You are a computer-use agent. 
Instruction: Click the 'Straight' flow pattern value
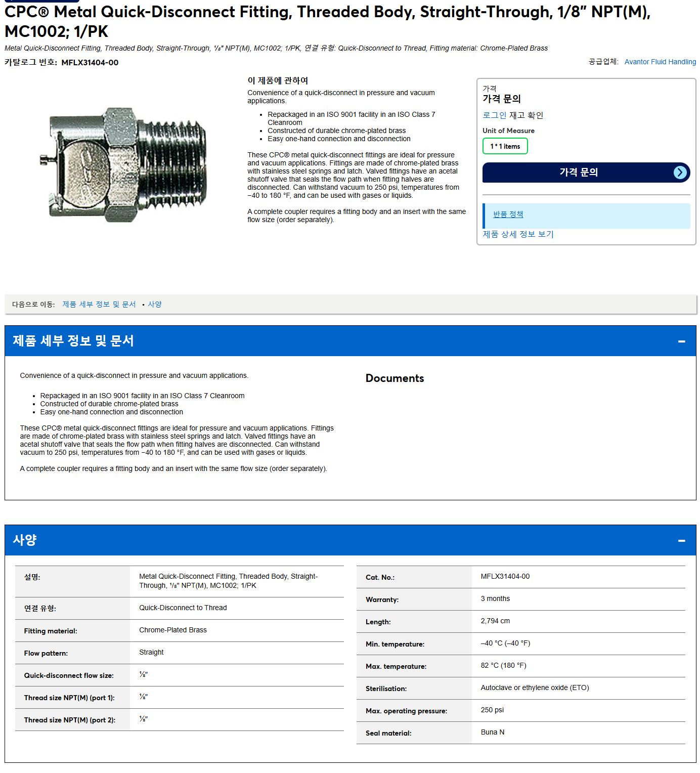(151, 652)
